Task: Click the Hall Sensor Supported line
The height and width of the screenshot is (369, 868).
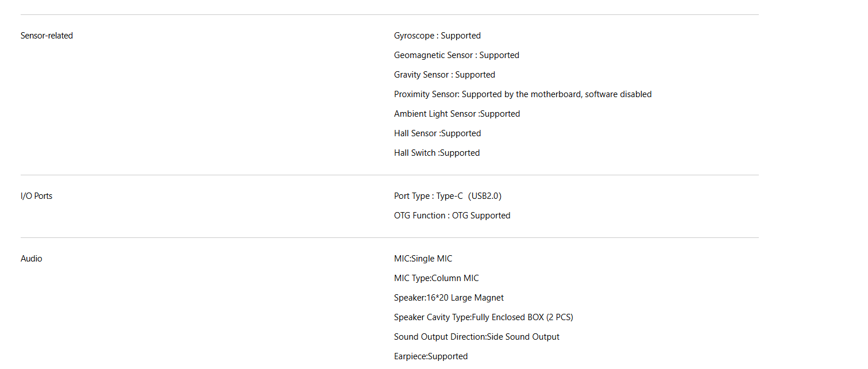Action: tap(437, 133)
